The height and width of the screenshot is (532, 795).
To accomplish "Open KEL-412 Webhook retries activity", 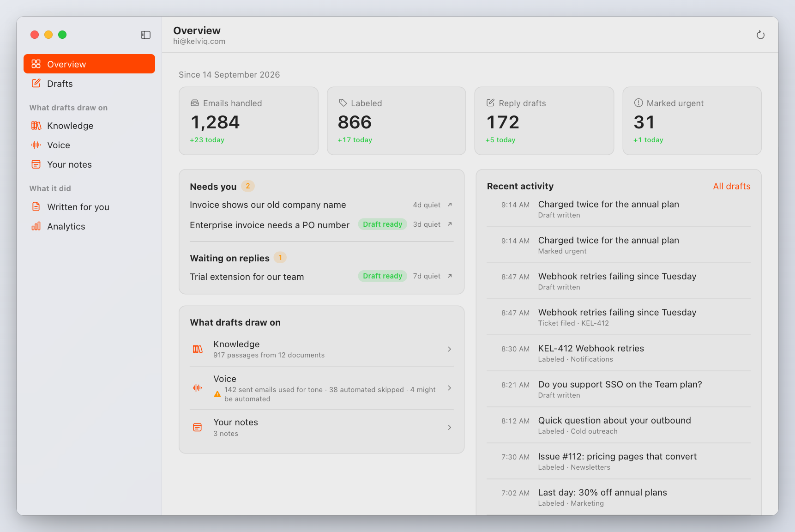I will click(619, 353).
